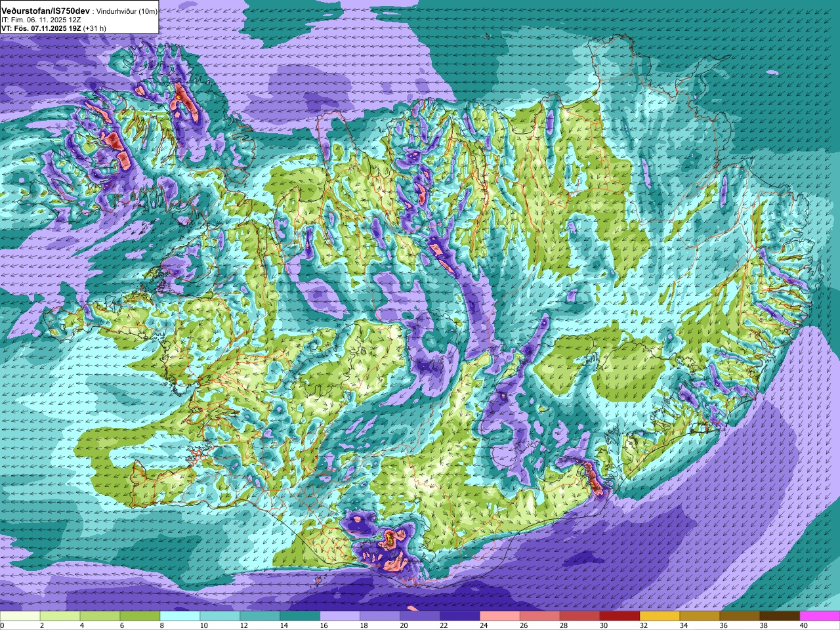Screen dimensions: 840x630
Task: Click the legend scale number 40
Action: tap(804, 625)
